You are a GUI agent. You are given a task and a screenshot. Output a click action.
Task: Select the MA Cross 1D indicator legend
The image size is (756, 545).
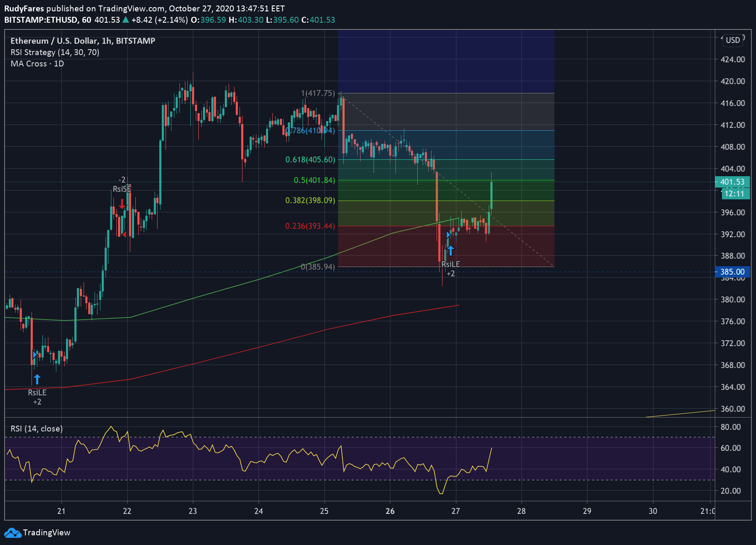click(x=37, y=63)
